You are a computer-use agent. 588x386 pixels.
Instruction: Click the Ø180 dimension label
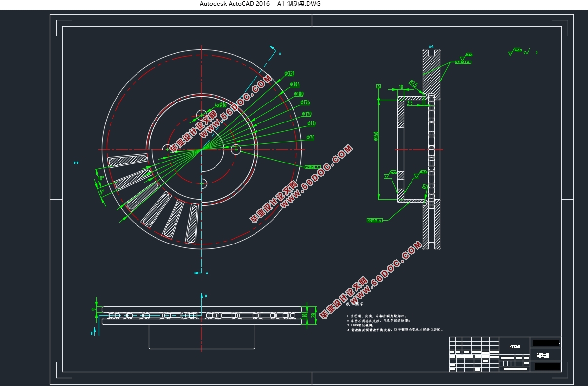click(x=298, y=94)
